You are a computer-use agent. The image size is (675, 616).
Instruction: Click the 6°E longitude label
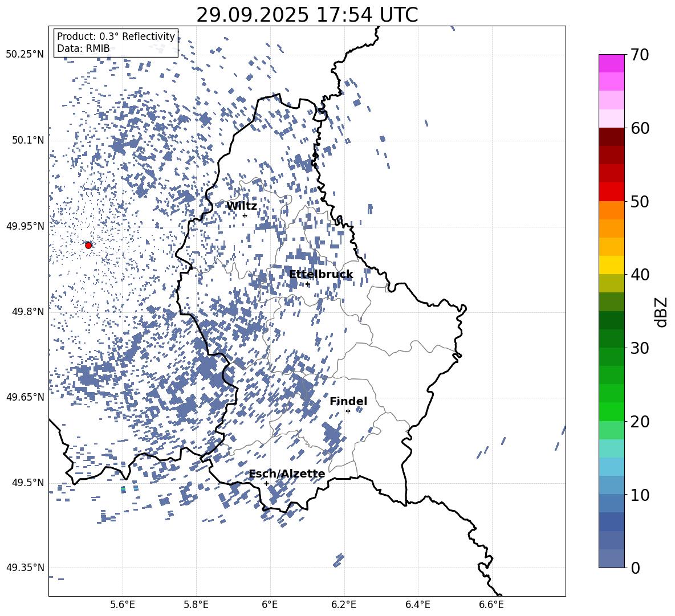270,605
